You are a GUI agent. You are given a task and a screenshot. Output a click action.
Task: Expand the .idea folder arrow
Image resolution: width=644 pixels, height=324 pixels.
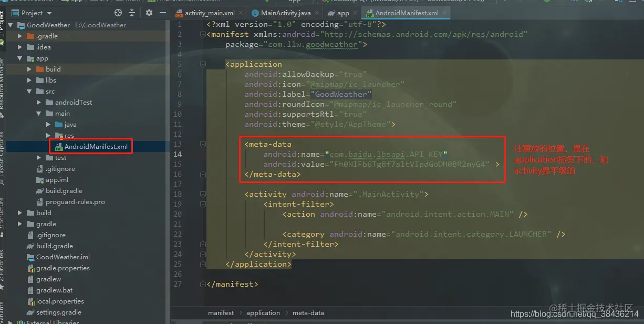pos(20,47)
